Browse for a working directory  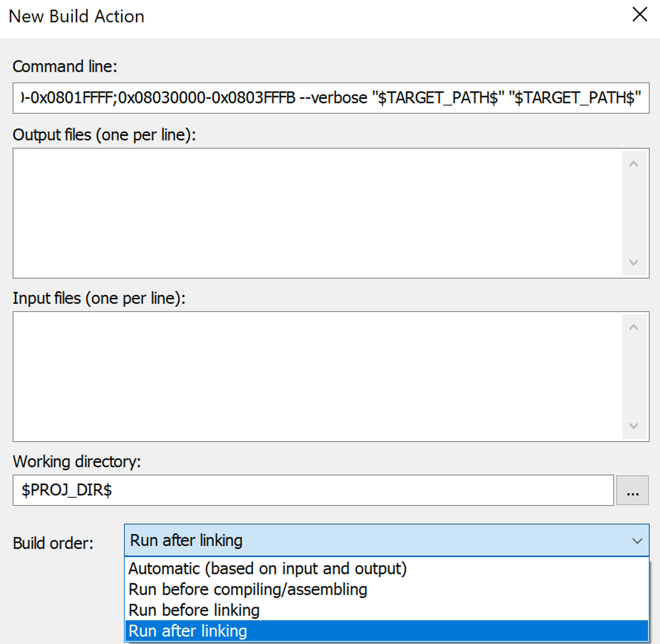tap(632, 490)
